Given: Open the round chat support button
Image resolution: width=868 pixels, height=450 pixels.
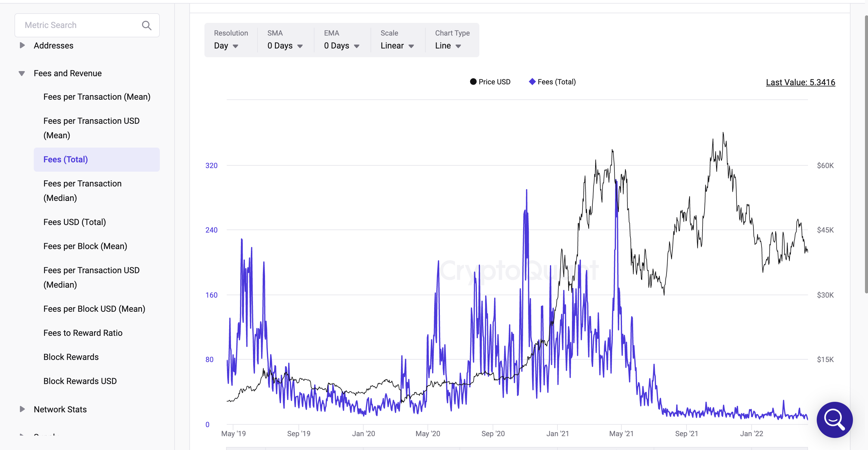Looking at the screenshot, I should (x=834, y=419).
